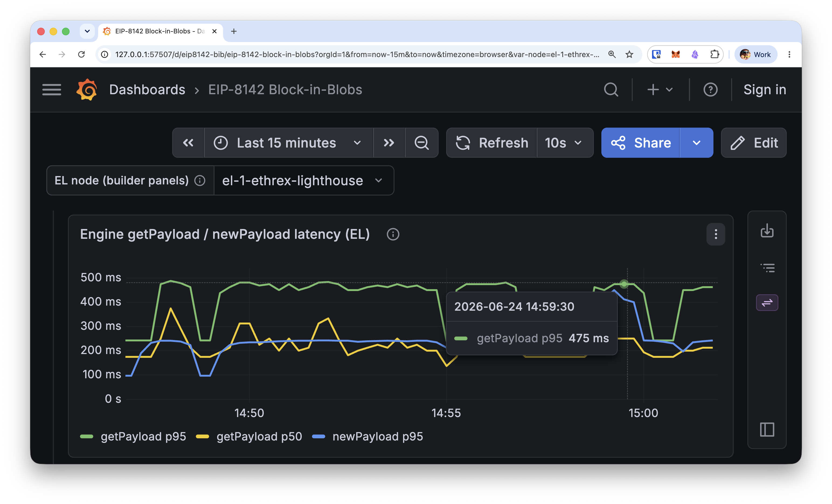The height and width of the screenshot is (504, 832).
Task: Open the Grafana hamburger navigation menu
Action: [52, 90]
